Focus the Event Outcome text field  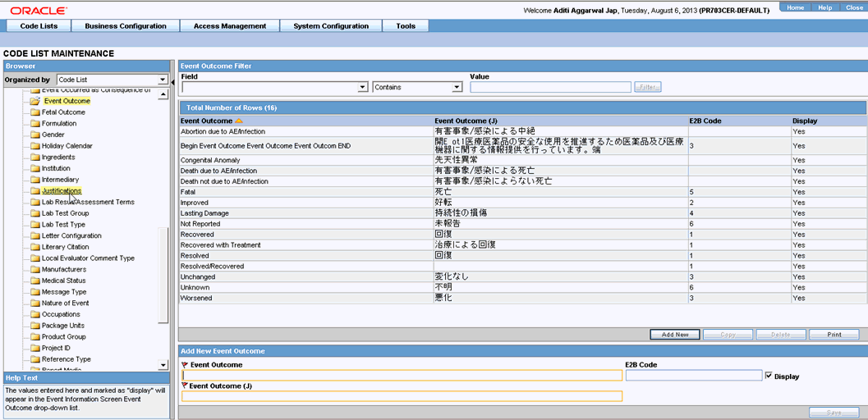pos(402,375)
